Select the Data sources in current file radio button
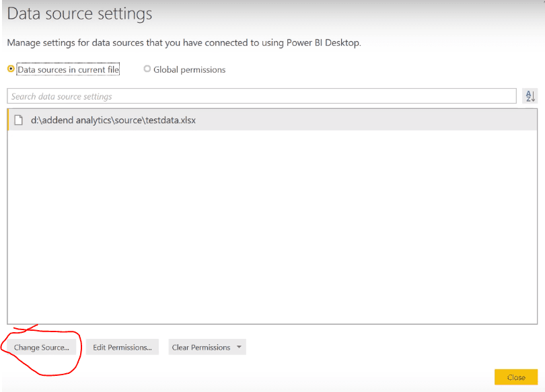The width and height of the screenshot is (545, 392). point(11,69)
